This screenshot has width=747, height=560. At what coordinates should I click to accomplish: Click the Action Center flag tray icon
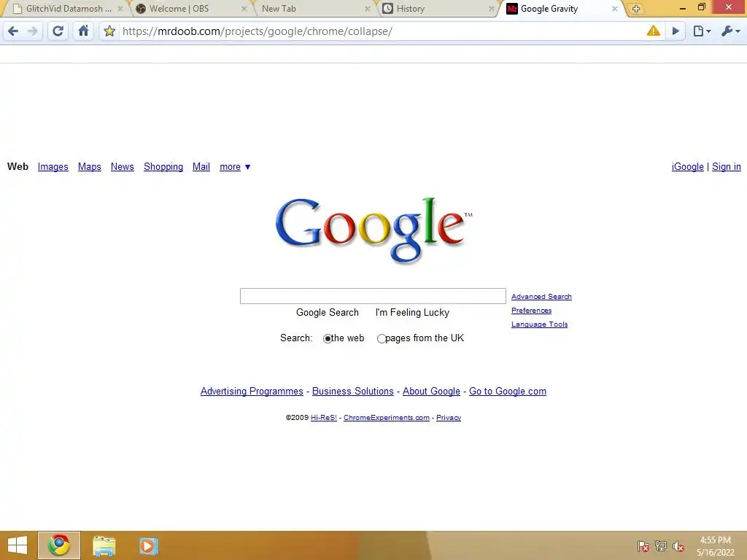point(643,546)
